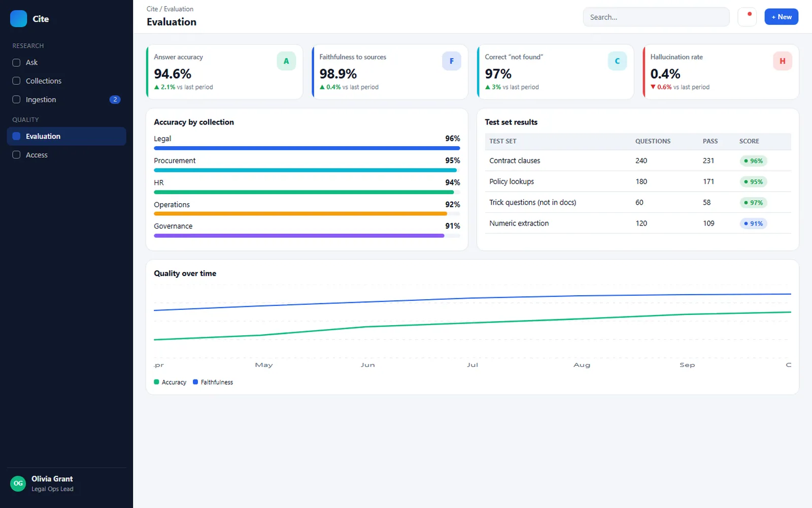The width and height of the screenshot is (812, 508).
Task: Click the QUESTIONS column header
Action: click(x=653, y=141)
